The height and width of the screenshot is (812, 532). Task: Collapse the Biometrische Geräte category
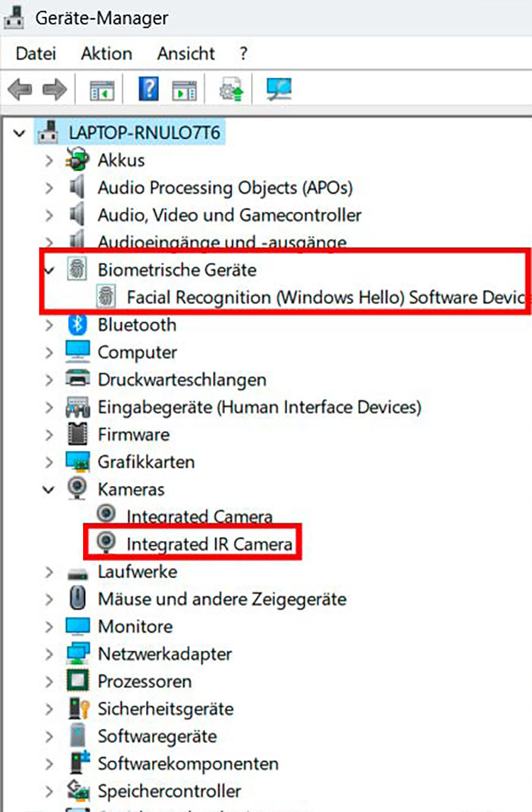49,270
